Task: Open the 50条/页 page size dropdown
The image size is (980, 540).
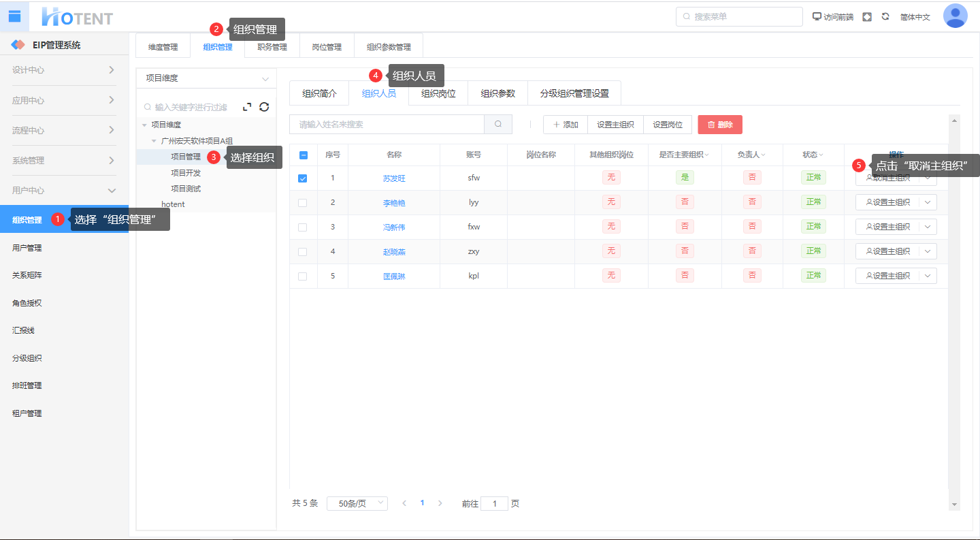Action: [357, 503]
